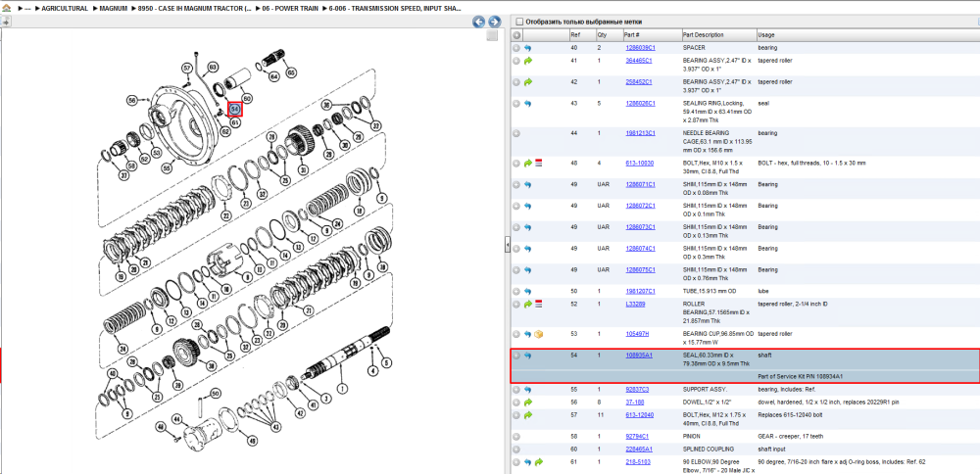
Task: Click the blue arrow icon for part 1981207C1
Action: click(527, 291)
